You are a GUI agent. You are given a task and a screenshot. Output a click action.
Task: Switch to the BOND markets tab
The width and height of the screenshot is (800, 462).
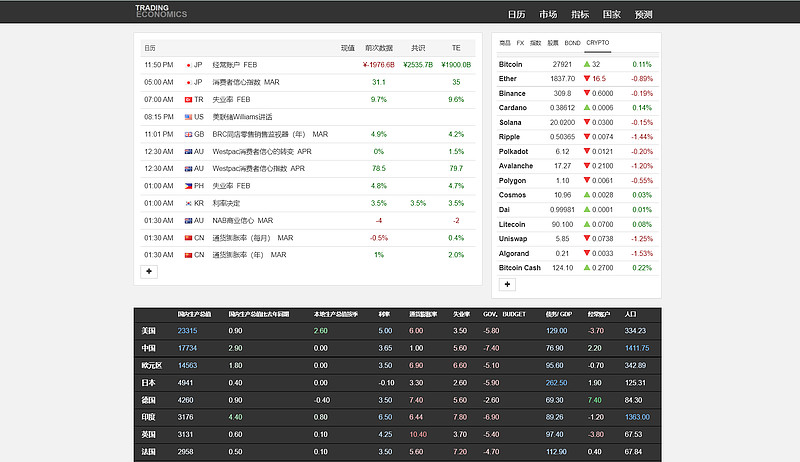pyautogui.click(x=572, y=43)
